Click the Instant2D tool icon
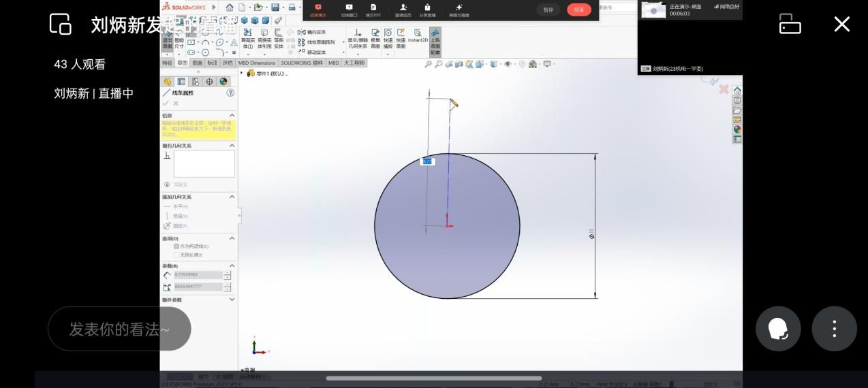868x388 pixels. (418, 35)
